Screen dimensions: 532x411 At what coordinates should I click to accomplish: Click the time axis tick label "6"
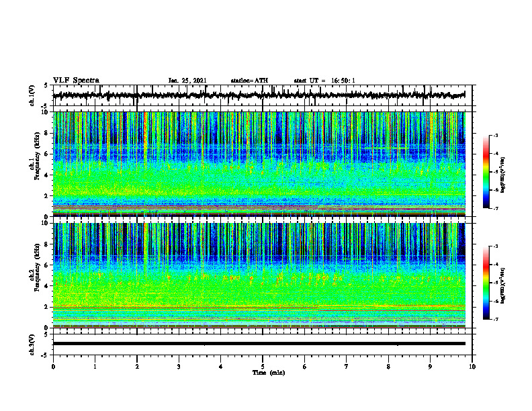305,367
